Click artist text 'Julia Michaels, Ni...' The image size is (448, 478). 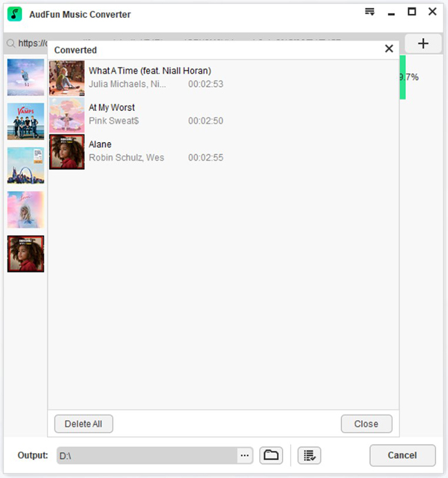tap(128, 84)
